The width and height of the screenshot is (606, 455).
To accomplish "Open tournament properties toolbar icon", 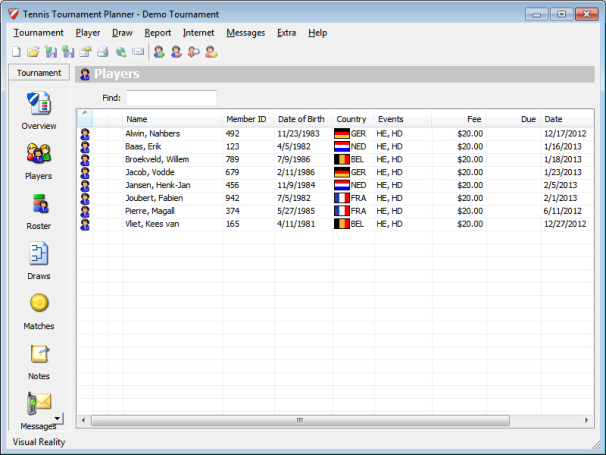I will tap(85, 52).
